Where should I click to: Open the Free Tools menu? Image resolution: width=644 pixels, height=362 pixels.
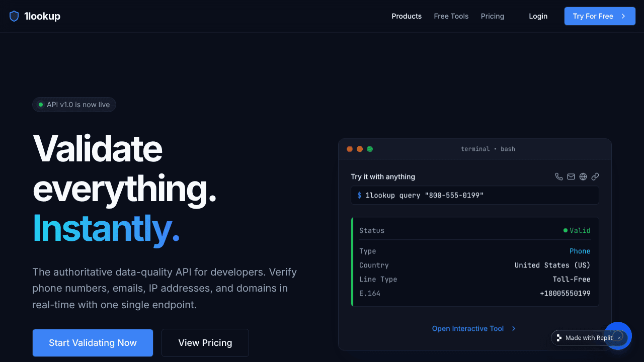click(x=451, y=16)
